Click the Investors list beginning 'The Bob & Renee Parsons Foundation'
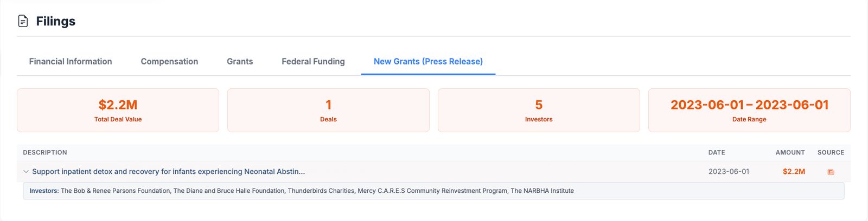Image resolution: width=868 pixels, height=221 pixels. pyautogui.click(x=317, y=191)
